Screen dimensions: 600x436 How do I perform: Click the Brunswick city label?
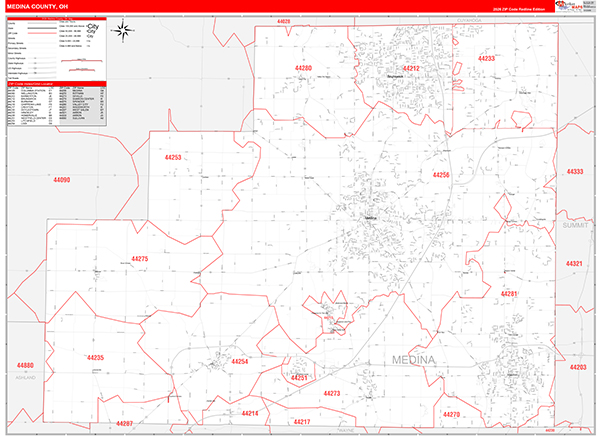point(395,77)
